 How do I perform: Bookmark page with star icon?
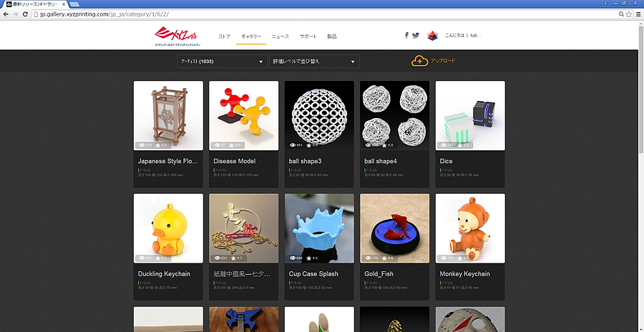[628, 14]
